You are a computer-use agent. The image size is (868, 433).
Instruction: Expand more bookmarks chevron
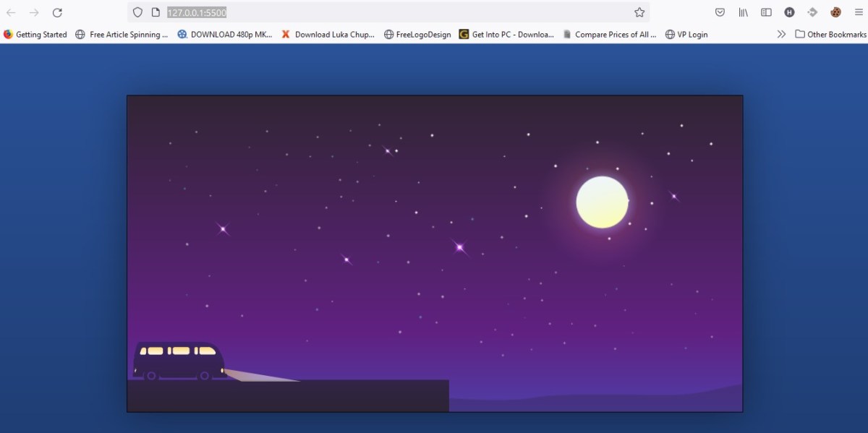[x=781, y=34]
